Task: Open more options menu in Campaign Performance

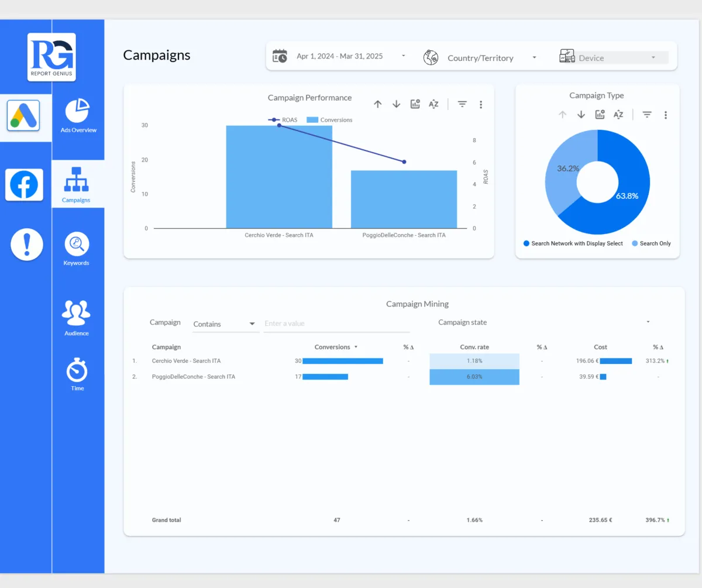Action: (x=481, y=104)
